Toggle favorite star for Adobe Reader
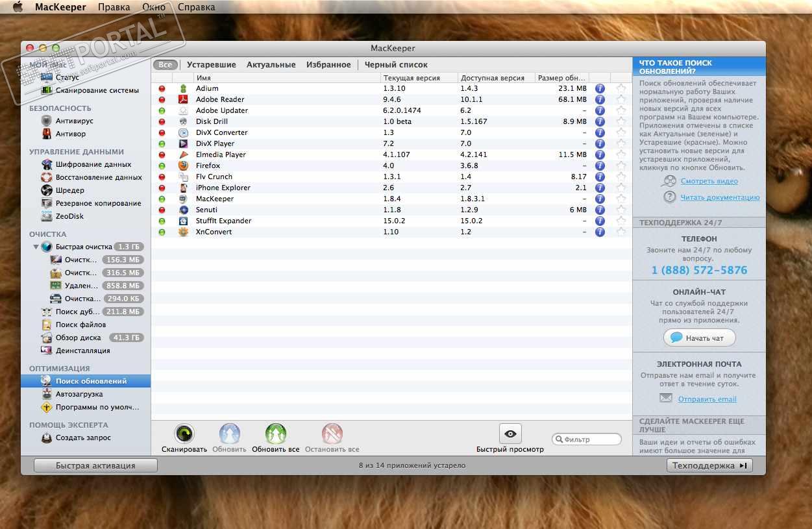Viewport: 812px width, 529px height. point(621,99)
